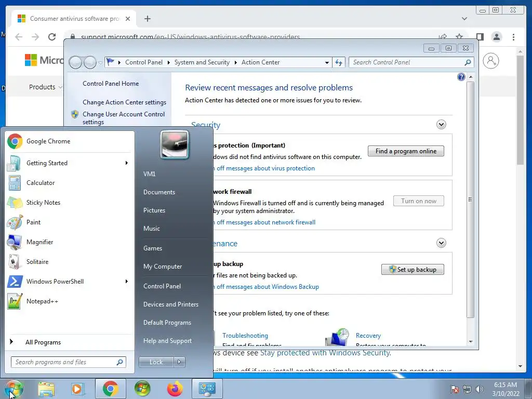Open Documents from Start menu

point(159,192)
